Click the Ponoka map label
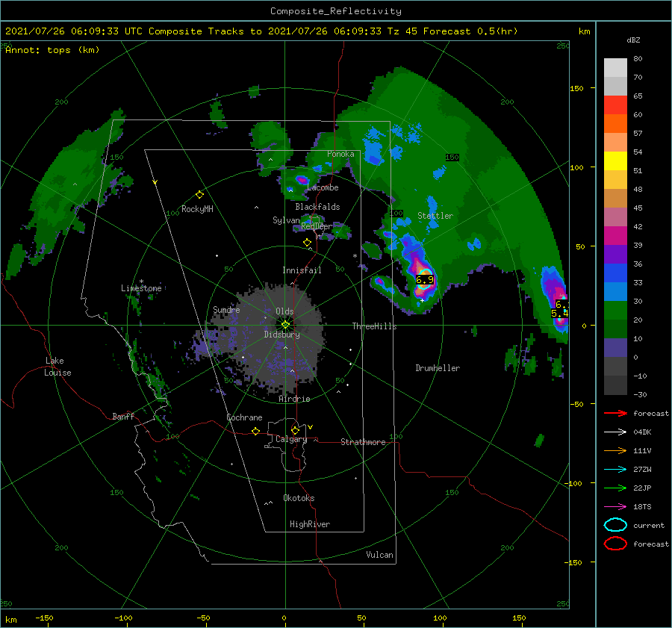The height and width of the screenshot is (628, 672). [x=340, y=154]
